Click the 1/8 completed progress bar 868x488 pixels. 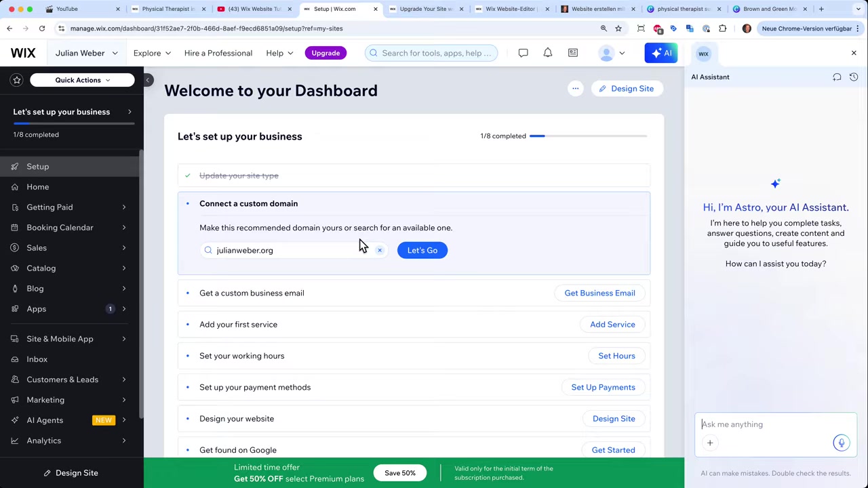[x=588, y=136]
